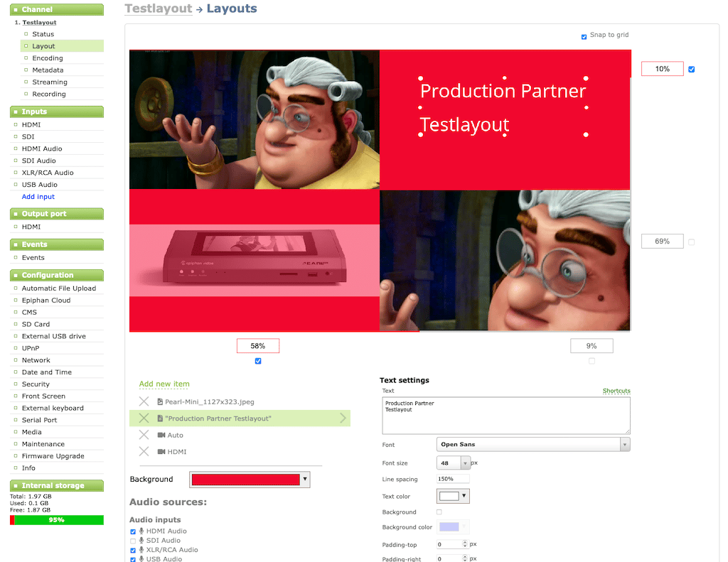Open the Font size dropdown arrow
728x562 pixels.
[x=466, y=463]
